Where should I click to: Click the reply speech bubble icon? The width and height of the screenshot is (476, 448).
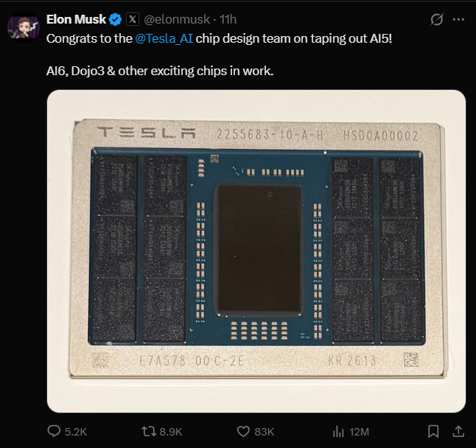(55, 431)
